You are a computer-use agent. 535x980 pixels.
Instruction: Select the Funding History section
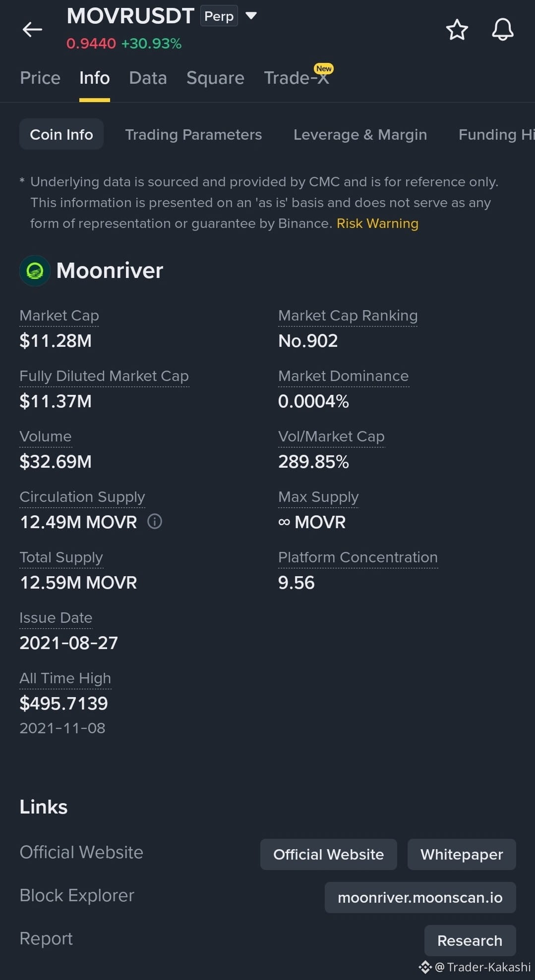496,134
